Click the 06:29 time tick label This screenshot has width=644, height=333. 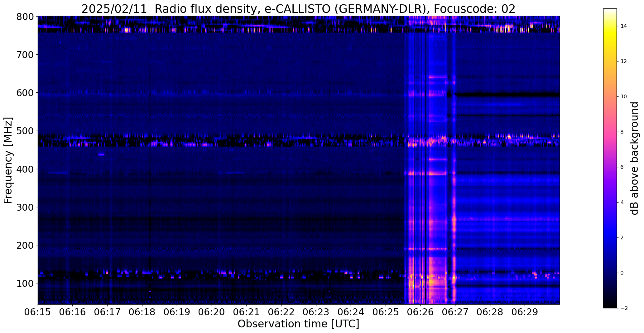(x=525, y=312)
